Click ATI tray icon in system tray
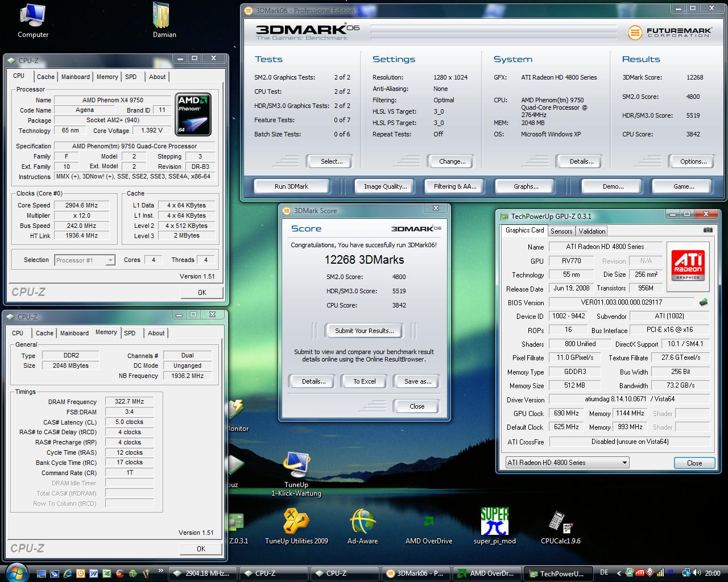Screen dimensions: 728x582 tap(639, 573)
